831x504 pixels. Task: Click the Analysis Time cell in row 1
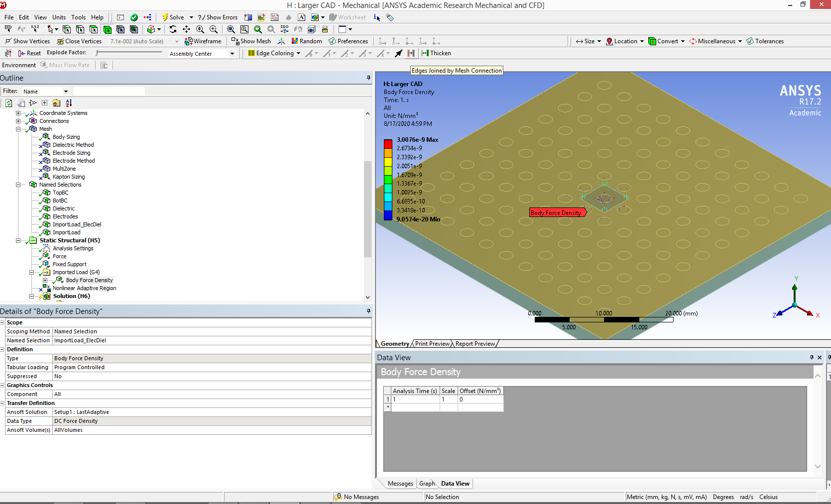[415, 400]
